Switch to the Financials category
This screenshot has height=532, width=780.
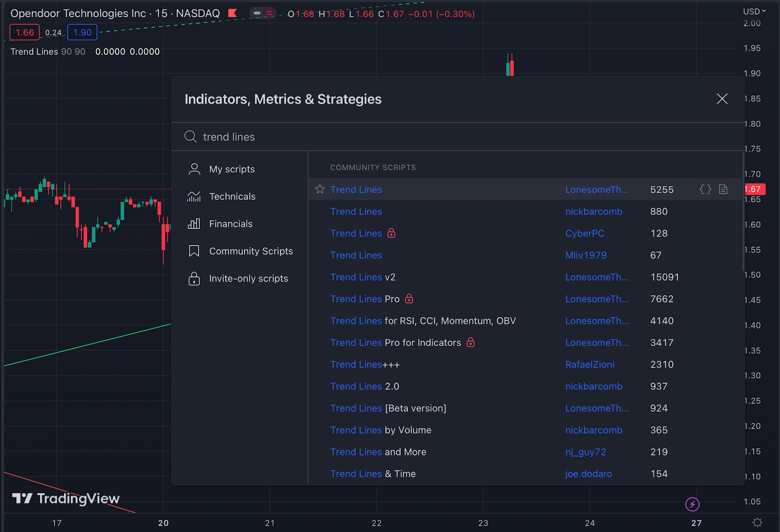click(231, 224)
